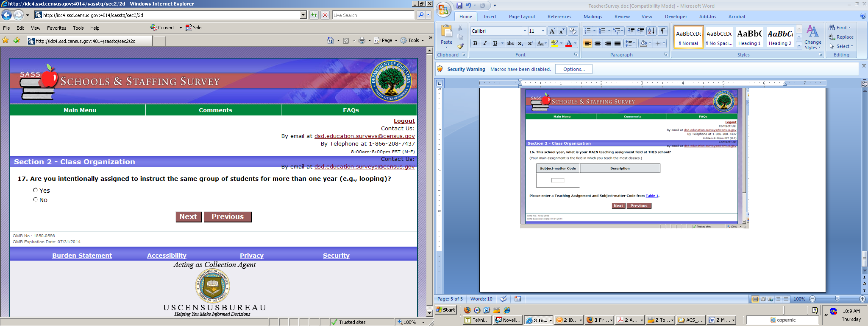The width and height of the screenshot is (868, 326).
Task: Increase indent in Word Paragraph group
Action: pos(641,31)
